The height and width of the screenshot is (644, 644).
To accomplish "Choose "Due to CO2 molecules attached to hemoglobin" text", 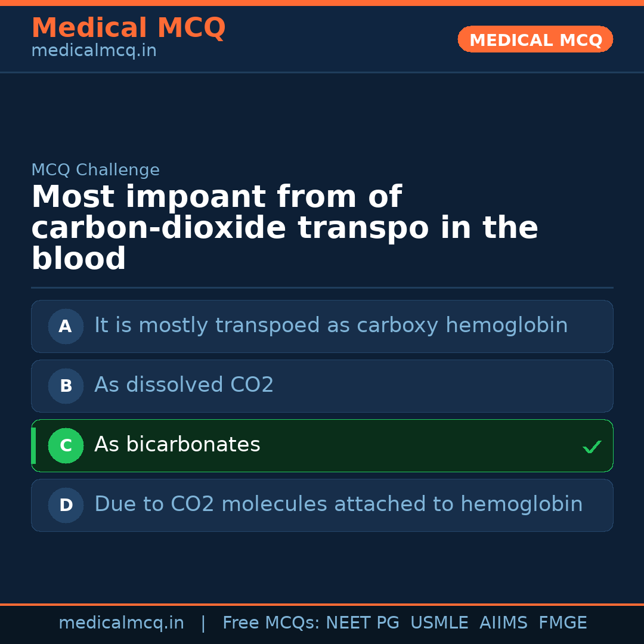I will point(338,504).
